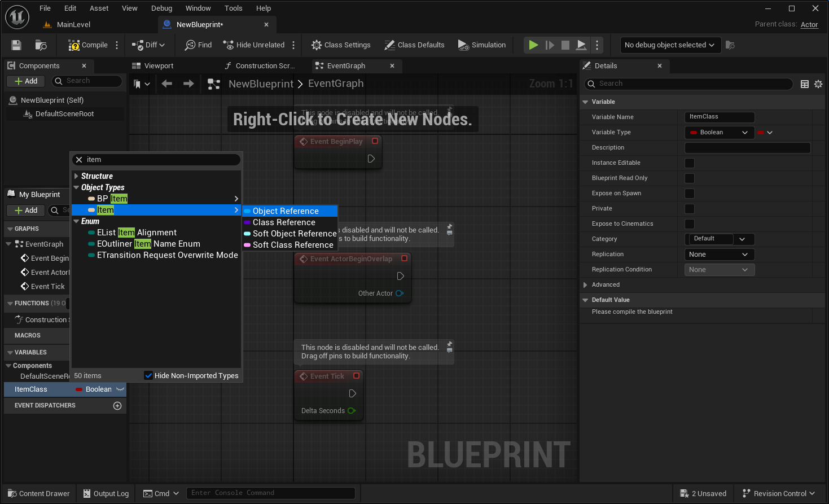Choose Soft Class Reference type
The height and width of the screenshot is (504, 829).
(x=290, y=245)
